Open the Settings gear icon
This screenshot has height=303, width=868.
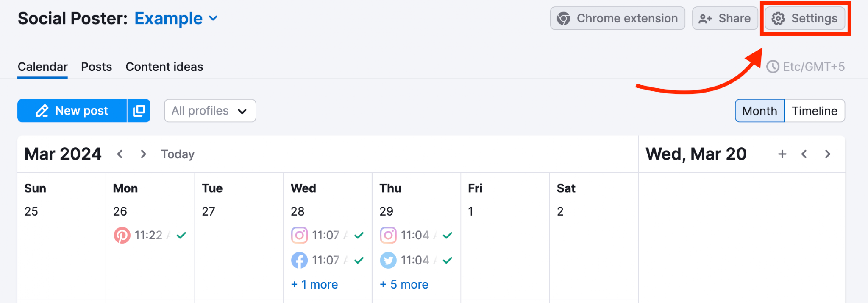[779, 18]
